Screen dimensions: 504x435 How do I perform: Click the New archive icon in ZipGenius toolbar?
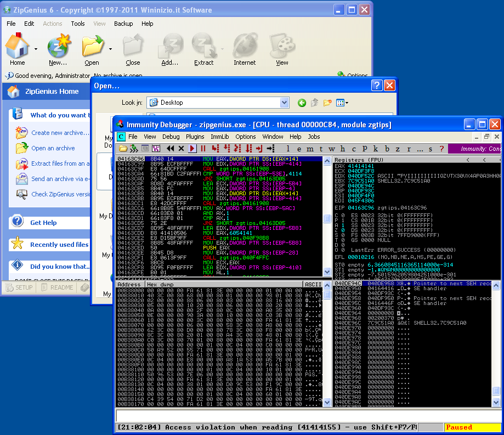click(x=58, y=50)
